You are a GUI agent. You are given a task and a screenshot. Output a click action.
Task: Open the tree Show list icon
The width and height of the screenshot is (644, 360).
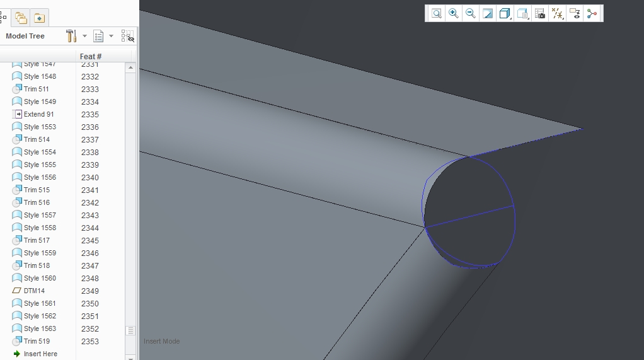point(98,36)
